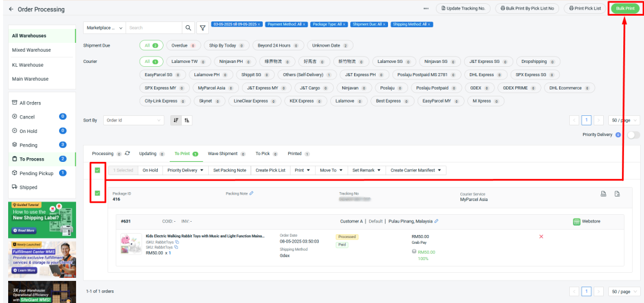Select descending sort order icon
The width and height of the screenshot is (644, 303).
[x=176, y=120]
